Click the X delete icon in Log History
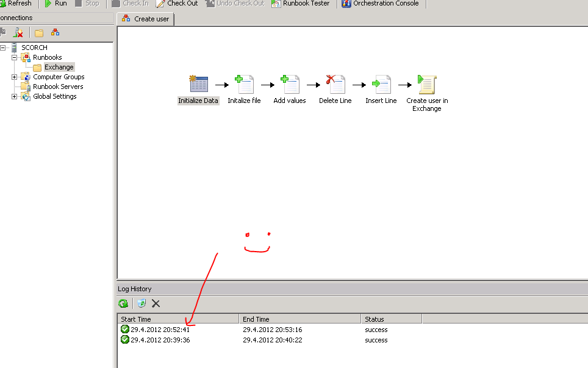The width and height of the screenshot is (588, 368). coord(156,303)
